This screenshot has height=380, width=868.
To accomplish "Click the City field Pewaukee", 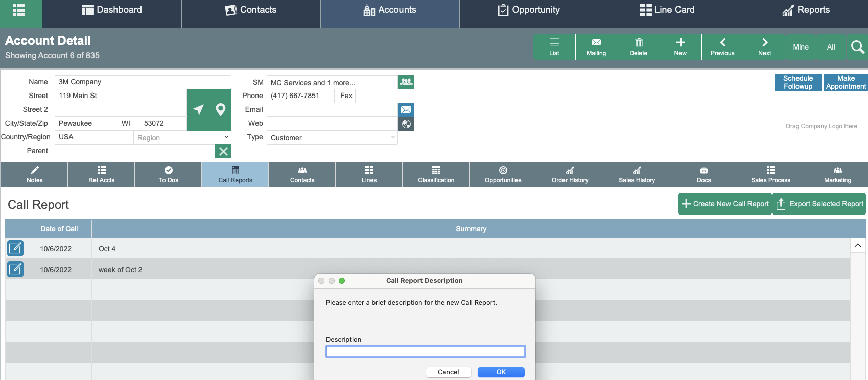I will tap(86, 123).
